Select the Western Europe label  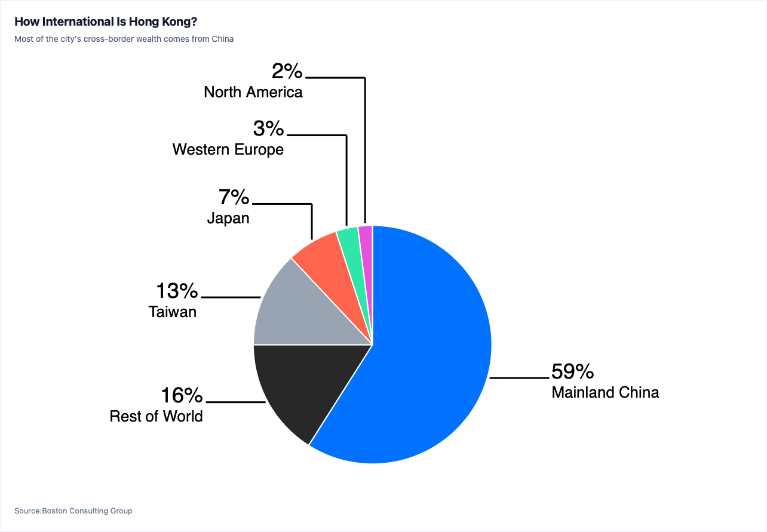click(x=228, y=149)
